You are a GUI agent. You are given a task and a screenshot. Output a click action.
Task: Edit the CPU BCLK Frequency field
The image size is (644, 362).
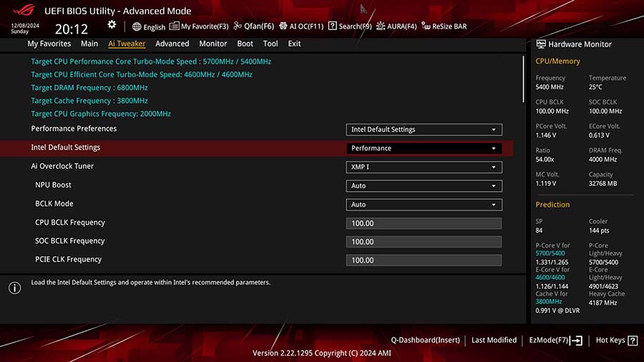pos(424,223)
